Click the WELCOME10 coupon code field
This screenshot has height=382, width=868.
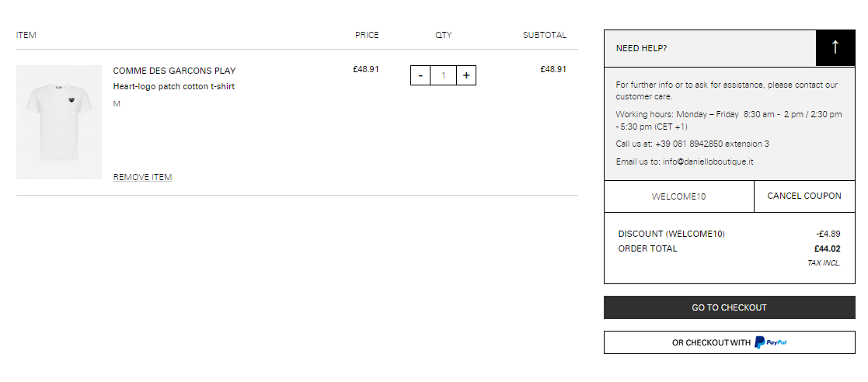678,196
